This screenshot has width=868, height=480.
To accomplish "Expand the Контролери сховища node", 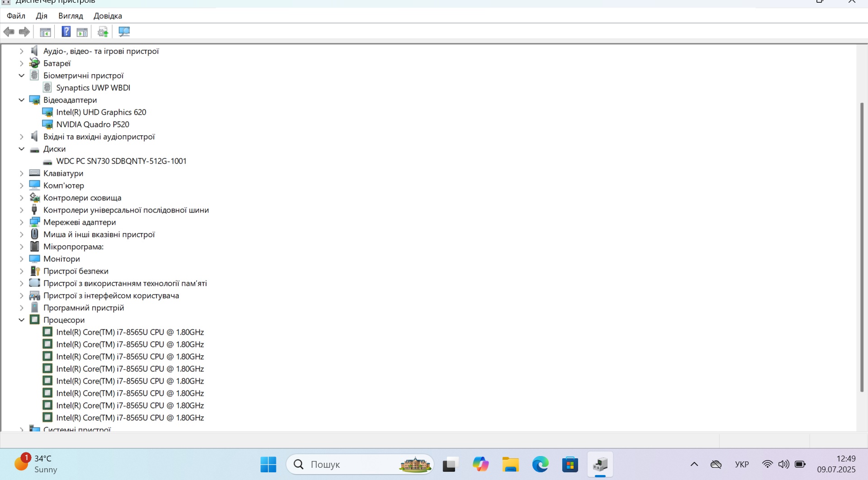I will click(21, 198).
